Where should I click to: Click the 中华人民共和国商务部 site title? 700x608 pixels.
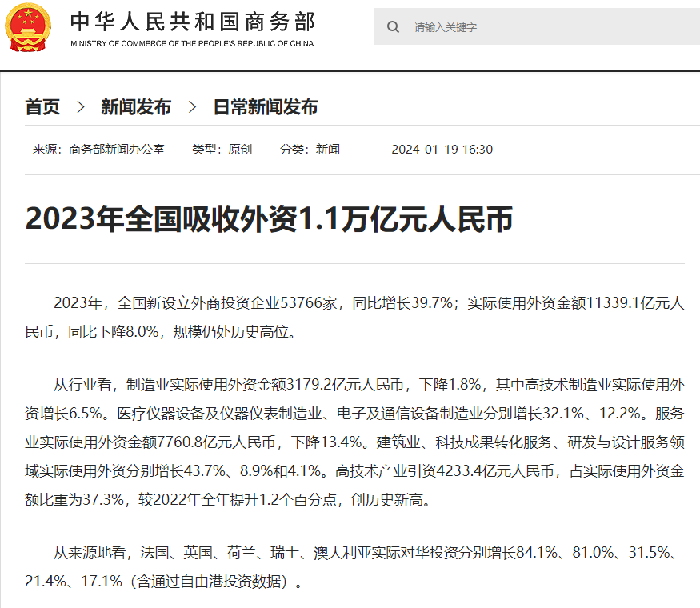click(x=192, y=22)
